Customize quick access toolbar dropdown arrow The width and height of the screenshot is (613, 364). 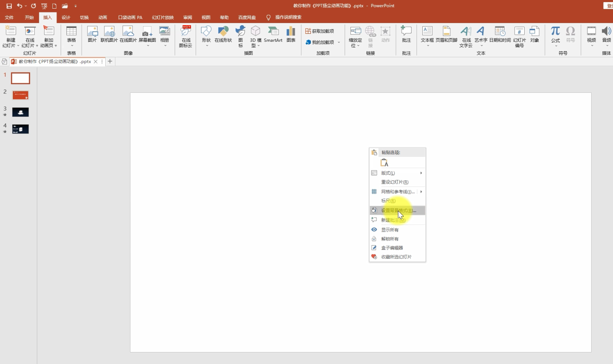[x=76, y=6]
